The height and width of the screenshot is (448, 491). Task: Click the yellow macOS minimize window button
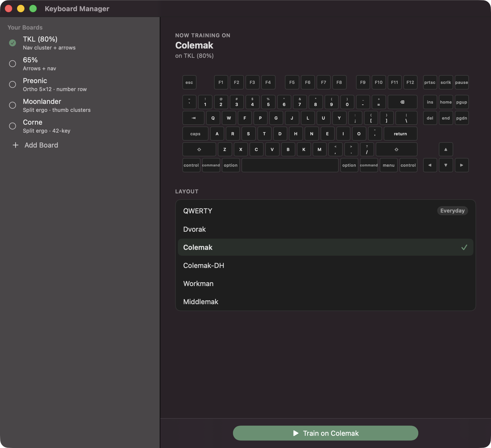point(21,9)
